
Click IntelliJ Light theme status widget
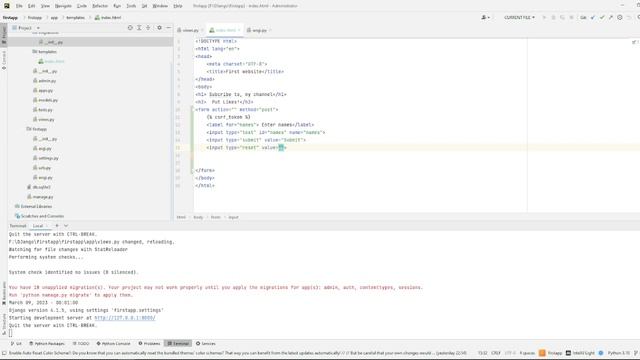click(580, 353)
